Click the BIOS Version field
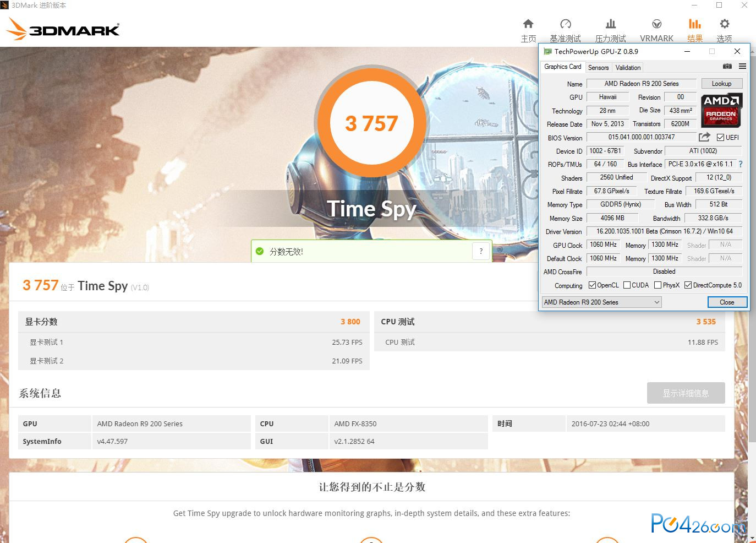The height and width of the screenshot is (543, 756). 642,137
